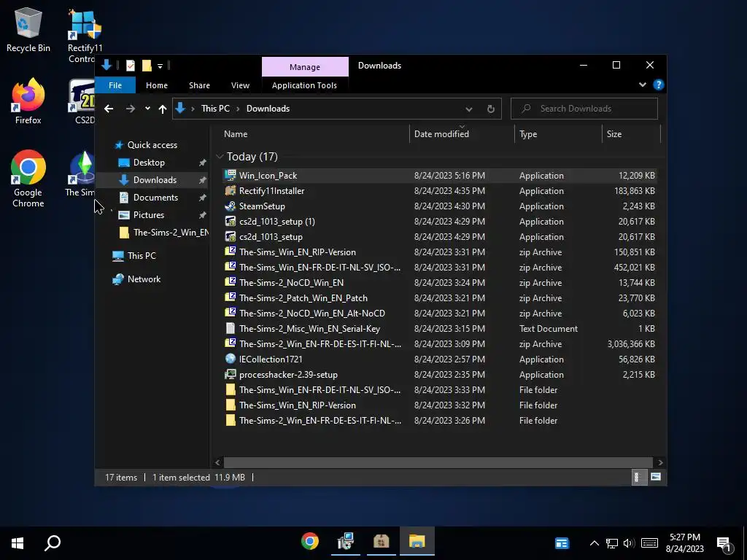This screenshot has width=747, height=560.
Task: Open the Application Tools tab
Action: pos(304,85)
